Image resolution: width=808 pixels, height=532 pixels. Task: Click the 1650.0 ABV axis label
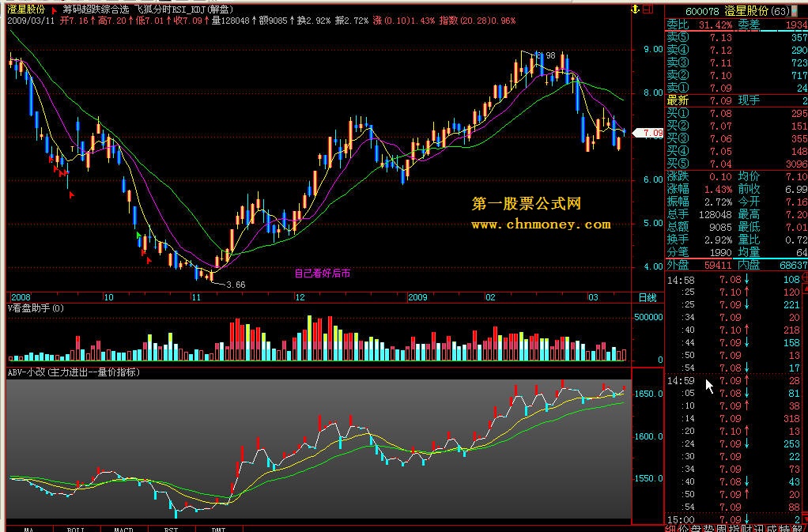coord(649,394)
